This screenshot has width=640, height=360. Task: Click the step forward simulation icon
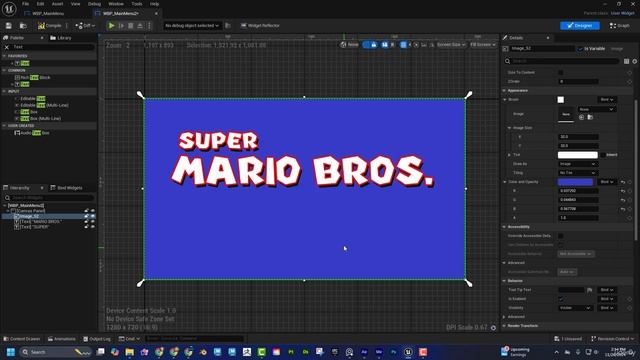[x=121, y=26]
